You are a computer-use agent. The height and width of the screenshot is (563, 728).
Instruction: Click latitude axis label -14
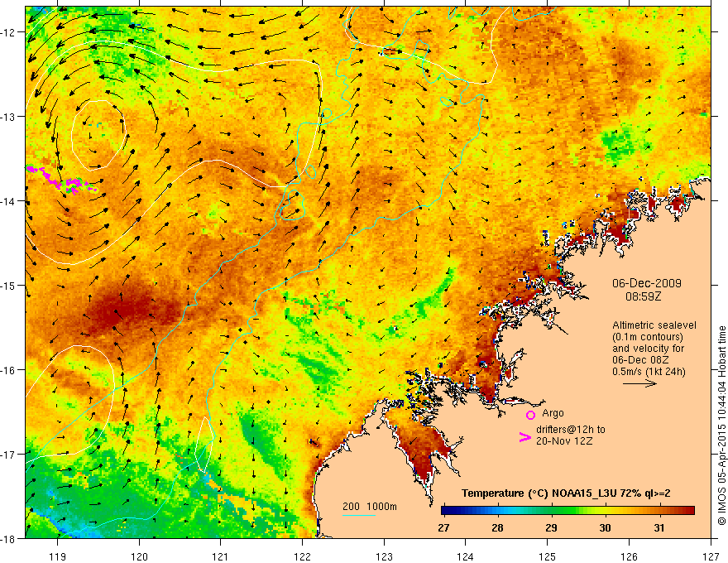click(x=8, y=200)
